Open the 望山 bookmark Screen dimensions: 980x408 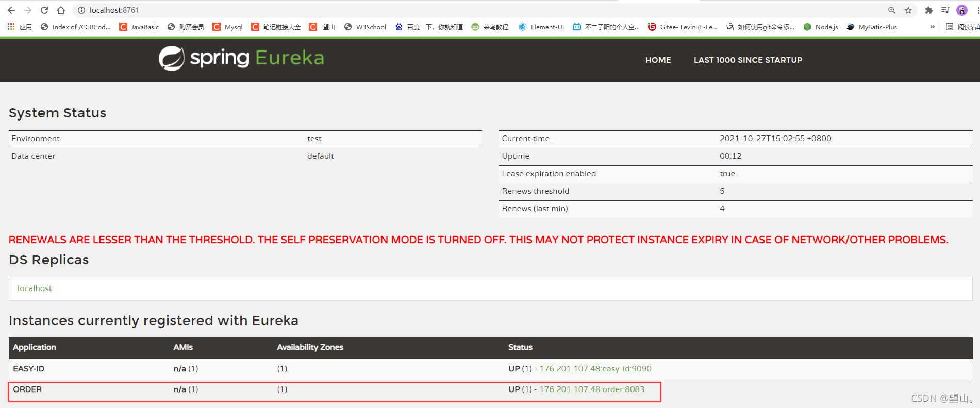click(322, 27)
